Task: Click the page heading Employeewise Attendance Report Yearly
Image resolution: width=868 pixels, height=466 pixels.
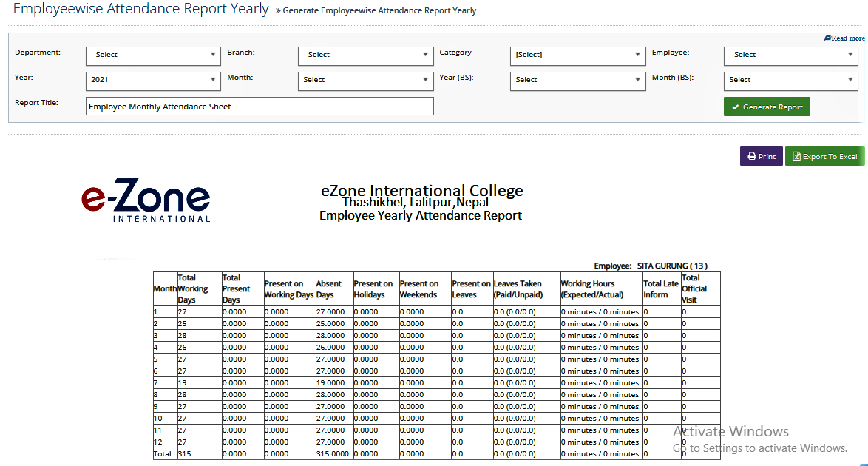Action: point(140,9)
